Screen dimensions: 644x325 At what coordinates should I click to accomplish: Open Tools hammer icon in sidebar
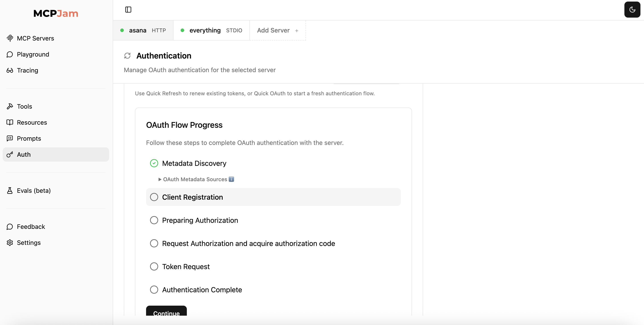click(x=10, y=106)
